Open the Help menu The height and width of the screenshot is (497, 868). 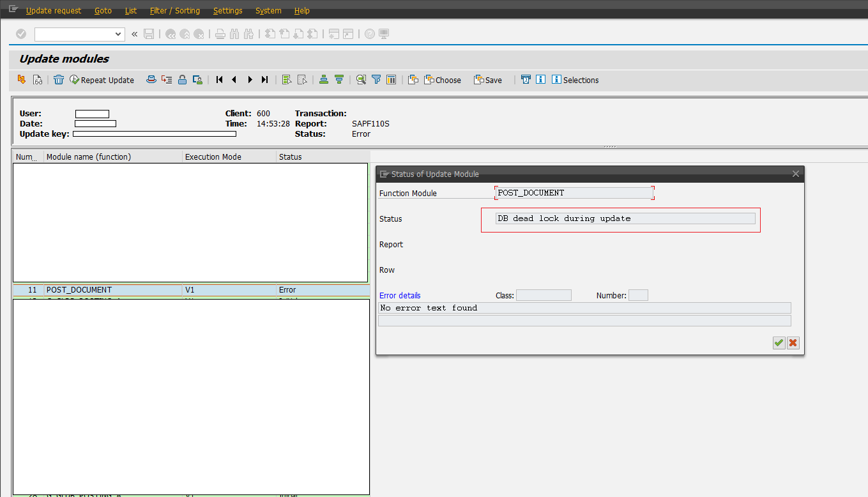302,10
